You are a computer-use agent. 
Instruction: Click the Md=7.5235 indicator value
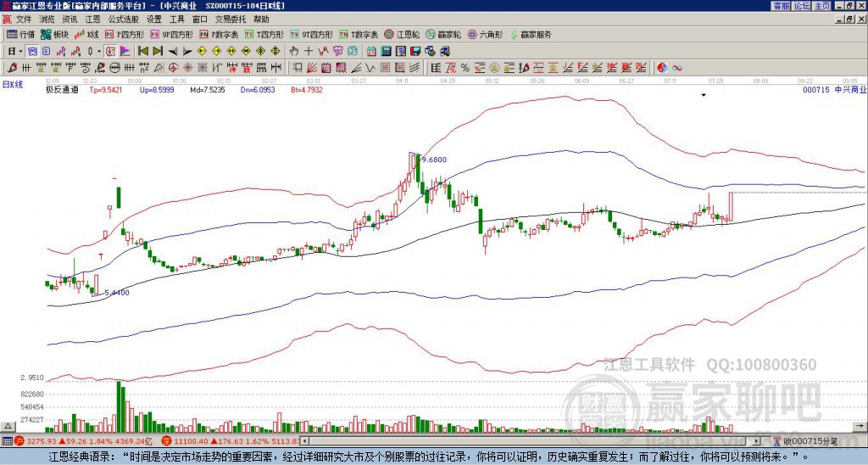(x=207, y=89)
